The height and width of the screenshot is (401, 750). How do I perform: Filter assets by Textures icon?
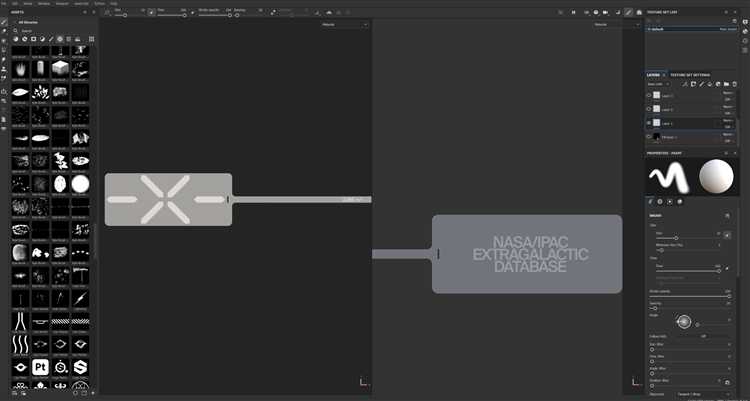[x=68, y=39]
